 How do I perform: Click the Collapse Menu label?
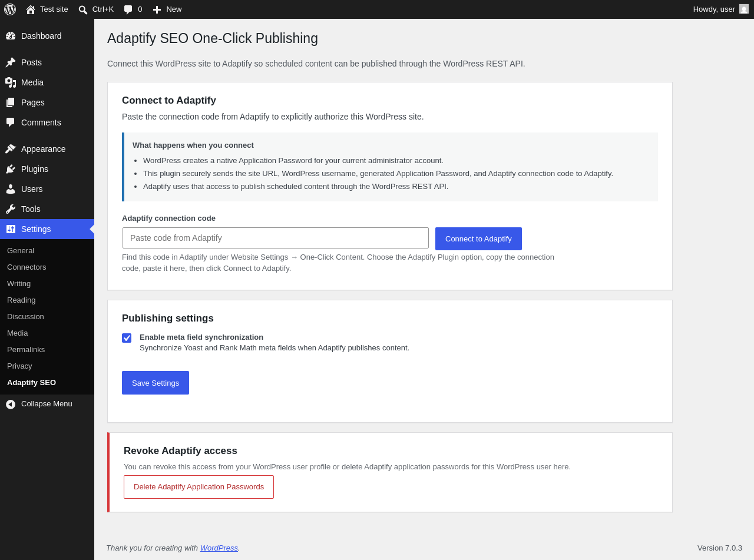47,404
